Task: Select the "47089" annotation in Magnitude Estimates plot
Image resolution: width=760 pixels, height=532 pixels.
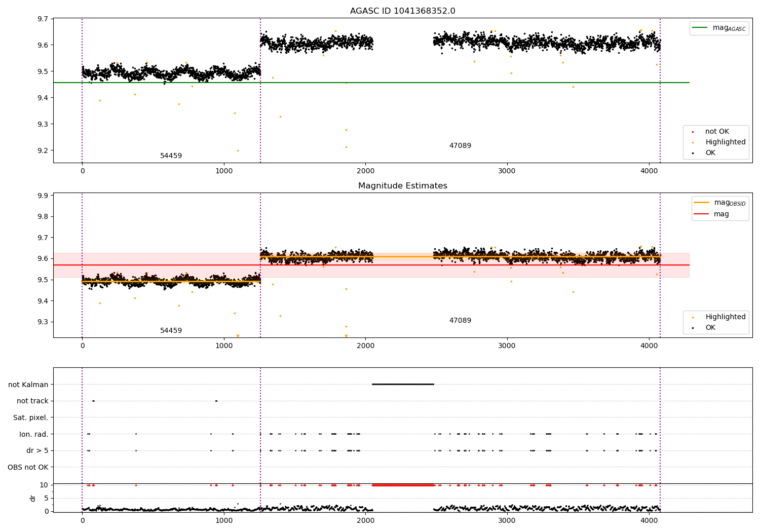Action: 460,321
